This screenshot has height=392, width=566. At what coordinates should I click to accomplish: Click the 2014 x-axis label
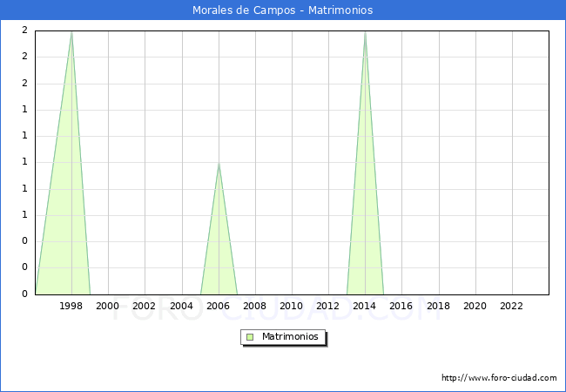[x=365, y=306]
